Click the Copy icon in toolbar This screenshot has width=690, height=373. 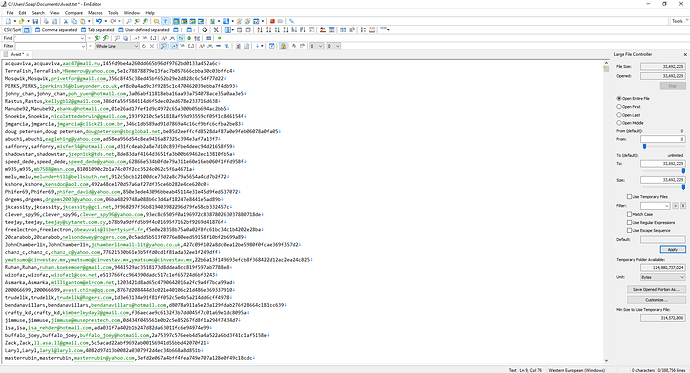coord(74,21)
